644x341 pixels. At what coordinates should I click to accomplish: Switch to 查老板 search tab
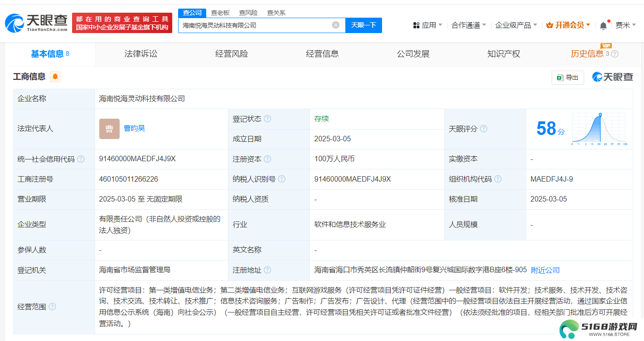click(x=220, y=13)
